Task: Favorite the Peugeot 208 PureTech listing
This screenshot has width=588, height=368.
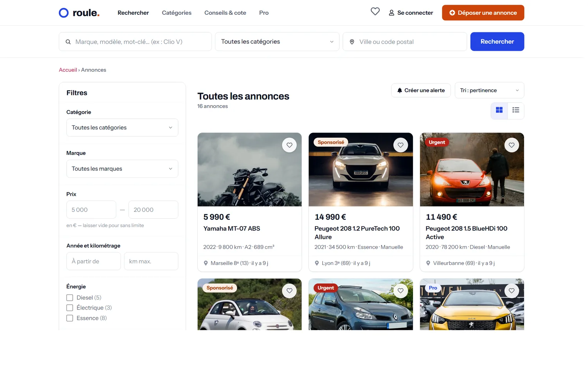Action: 401,145
